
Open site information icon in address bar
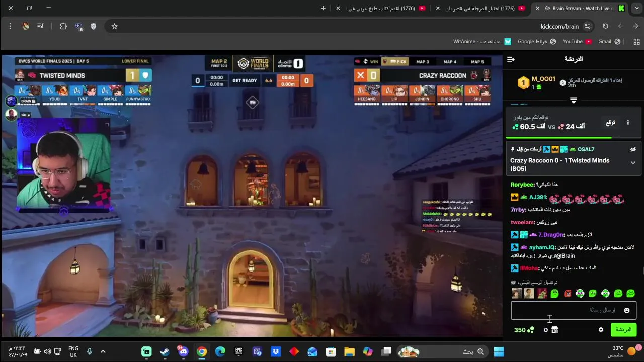point(587,26)
